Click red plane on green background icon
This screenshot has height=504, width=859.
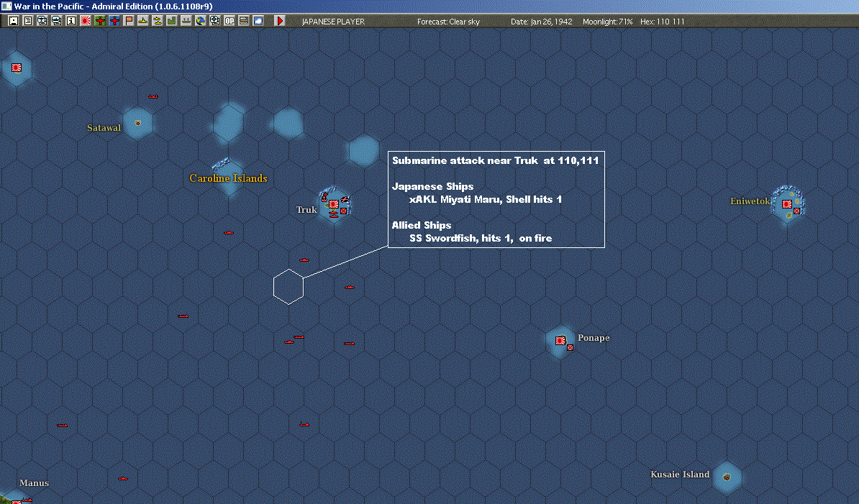100,21
